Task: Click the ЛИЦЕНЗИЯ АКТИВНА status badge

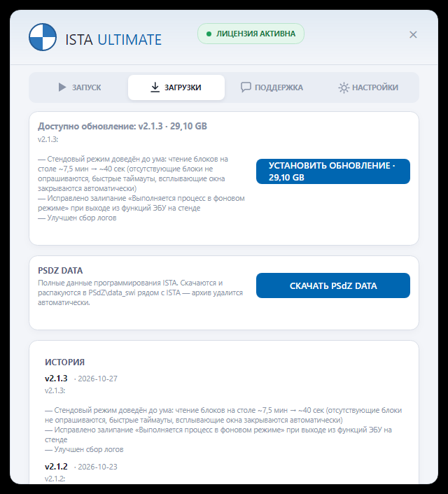Action: (251, 34)
